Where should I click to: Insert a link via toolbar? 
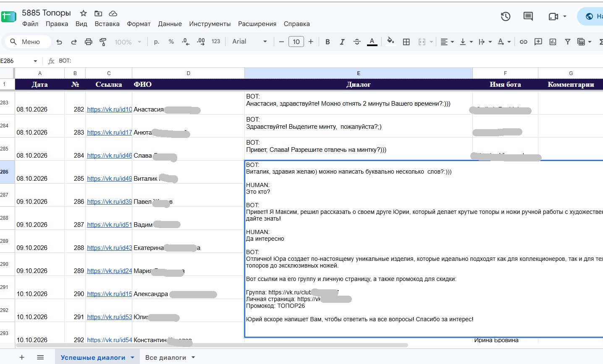point(523,42)
